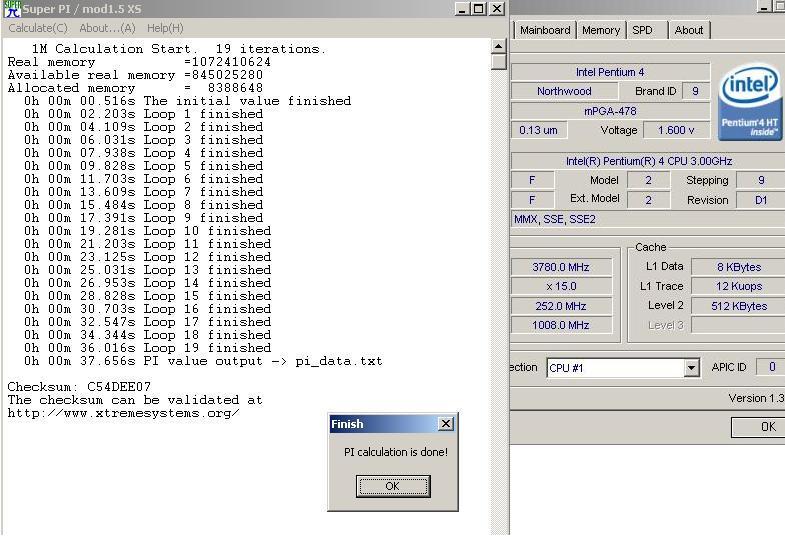
Task: Click the empty Level 3 cache field
Action: (738, 325)
